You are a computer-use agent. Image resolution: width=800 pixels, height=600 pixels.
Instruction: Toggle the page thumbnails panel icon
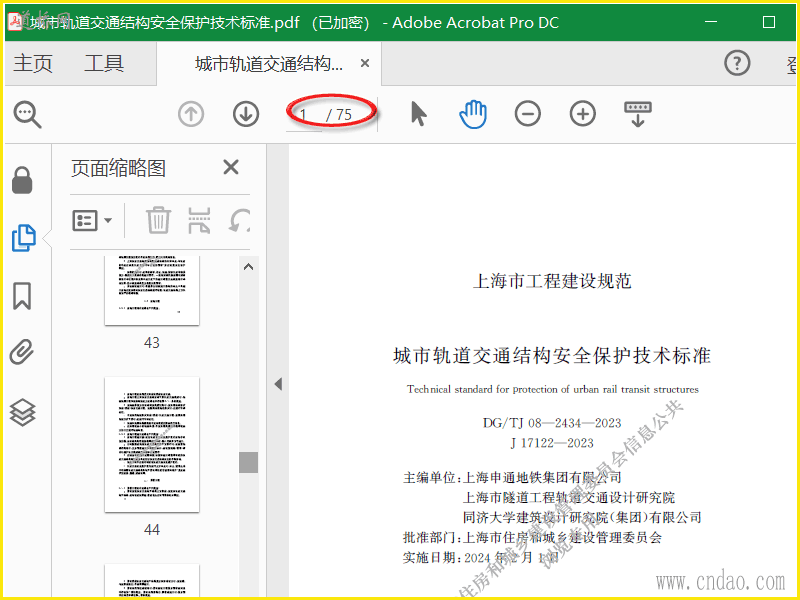[23, 238]
